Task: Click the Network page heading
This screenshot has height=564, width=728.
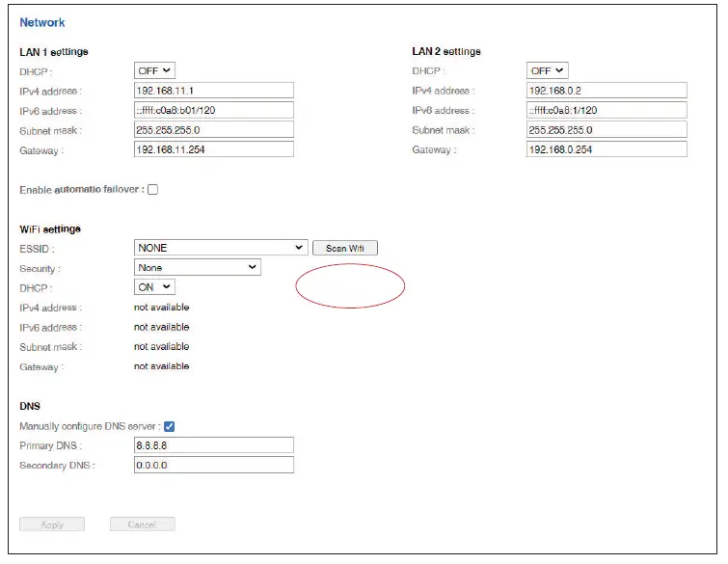Action: (x=42, y=22)
